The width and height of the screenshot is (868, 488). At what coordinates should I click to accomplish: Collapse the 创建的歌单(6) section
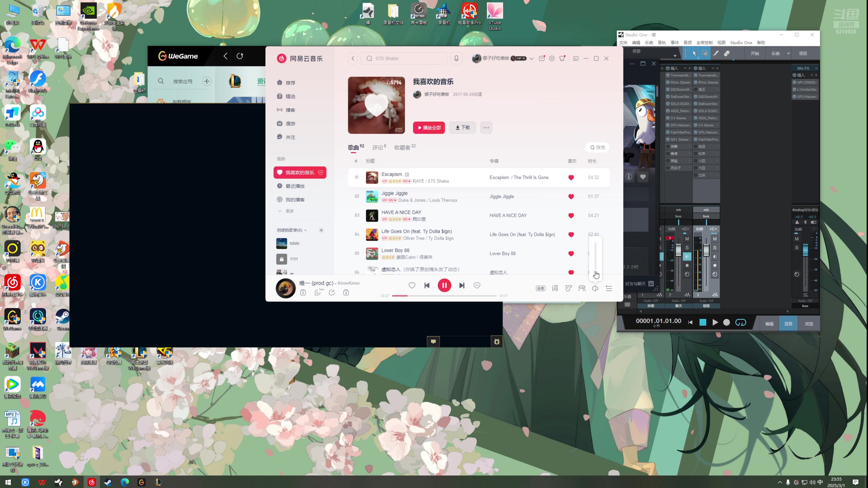click(x=292, y=230)
